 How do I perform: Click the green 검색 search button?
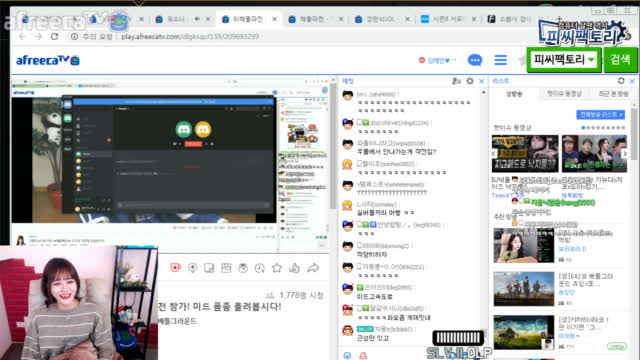[x=620, y=60]
